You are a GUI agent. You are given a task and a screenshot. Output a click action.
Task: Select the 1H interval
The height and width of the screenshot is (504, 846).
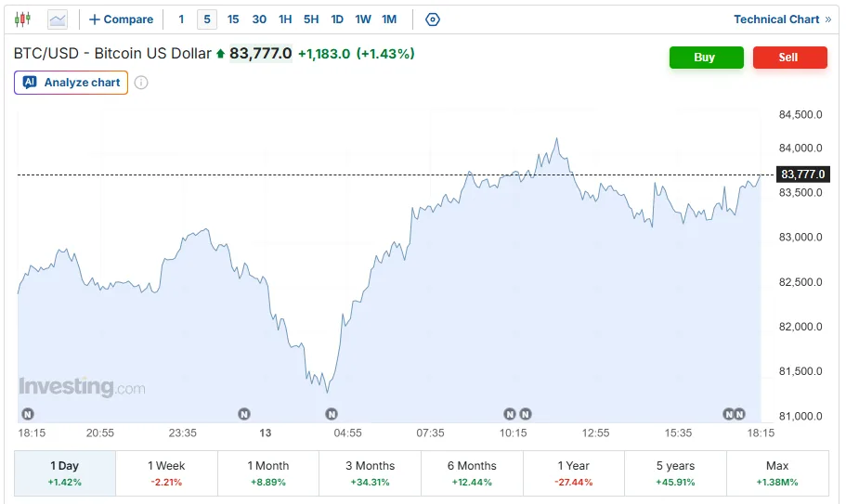(x=285, y=19)
